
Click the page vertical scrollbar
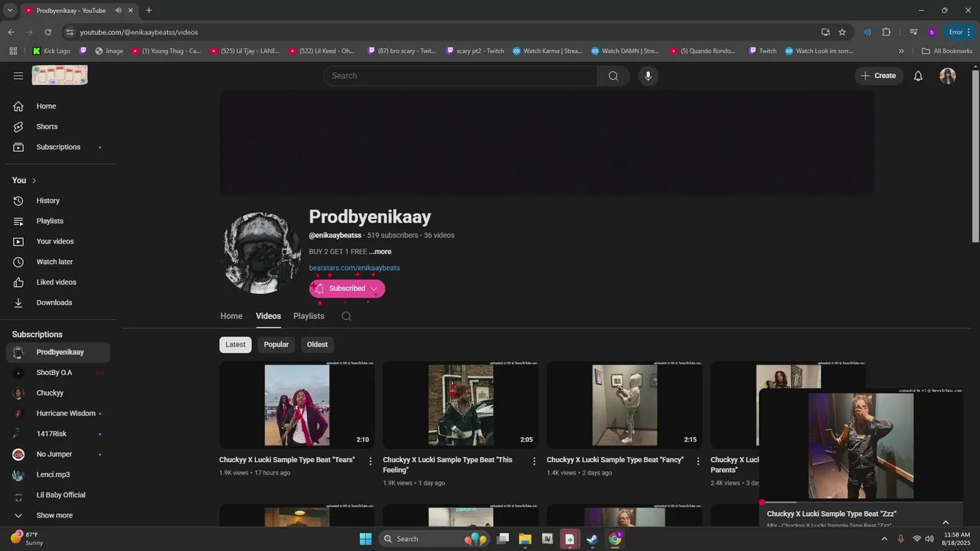(x=975, y=156)
